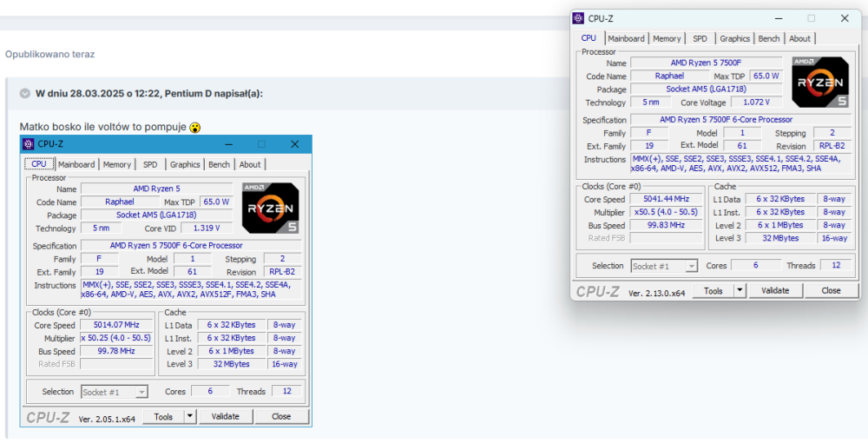Click the Tools button in version 2.13.0 window

[713, 291]
